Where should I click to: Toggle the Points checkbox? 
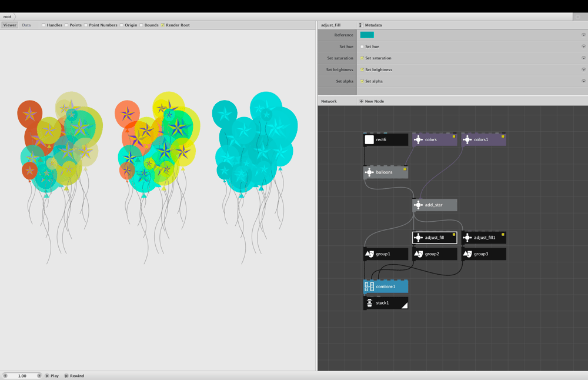click(x=66, y=25)
